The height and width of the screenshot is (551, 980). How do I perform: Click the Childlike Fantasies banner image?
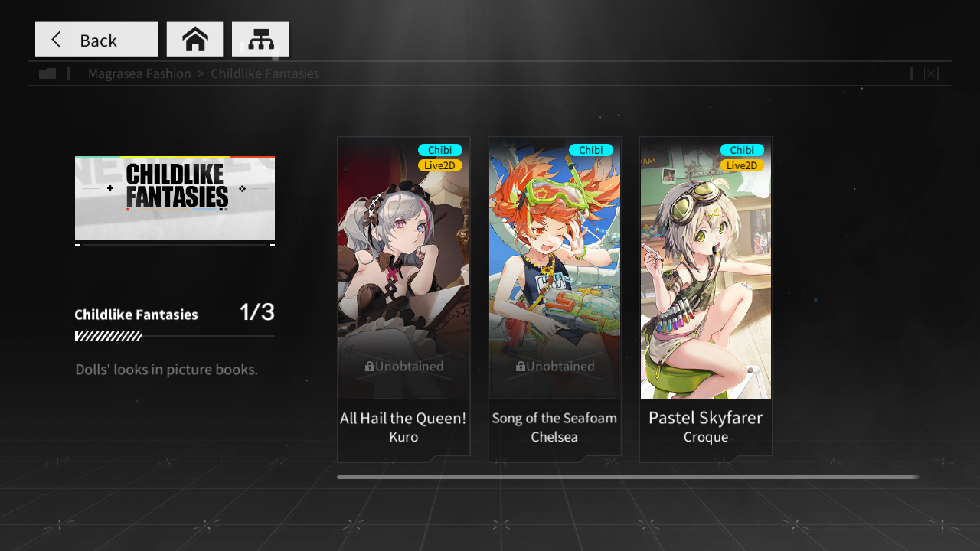(175, 198)
